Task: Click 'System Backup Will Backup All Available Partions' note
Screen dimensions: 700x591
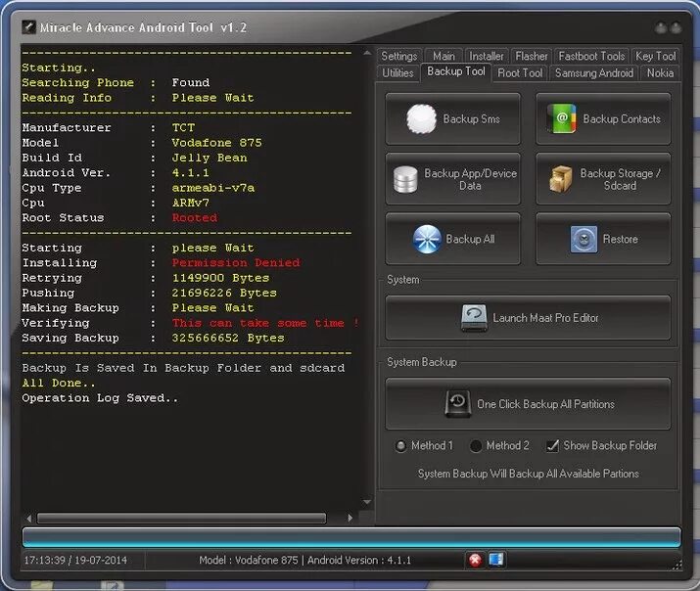Action: click(x=528, y=474)
